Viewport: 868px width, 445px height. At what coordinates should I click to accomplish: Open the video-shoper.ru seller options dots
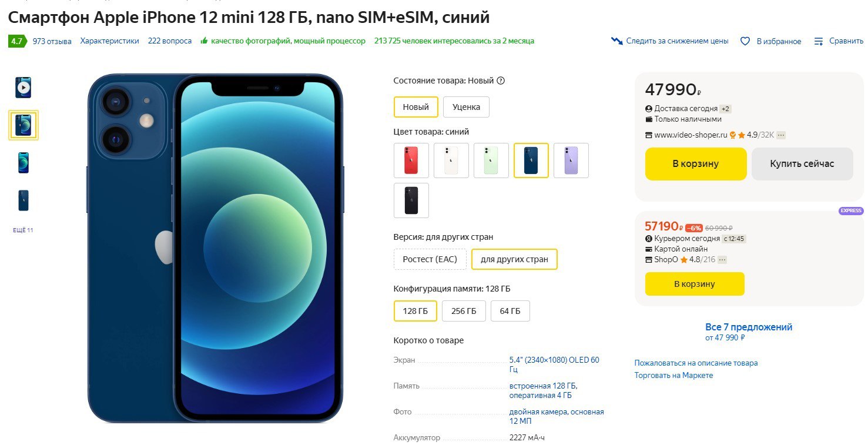pos(781,135)
